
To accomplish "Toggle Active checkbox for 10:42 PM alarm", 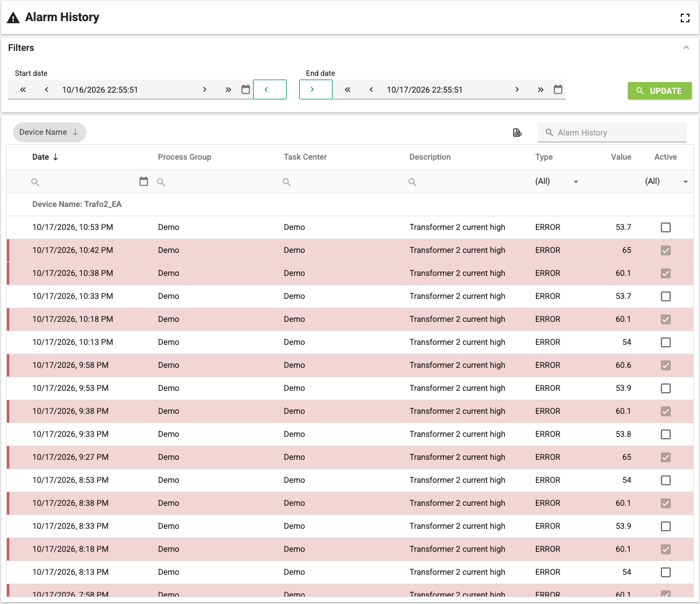I will (x=666, y=250).
